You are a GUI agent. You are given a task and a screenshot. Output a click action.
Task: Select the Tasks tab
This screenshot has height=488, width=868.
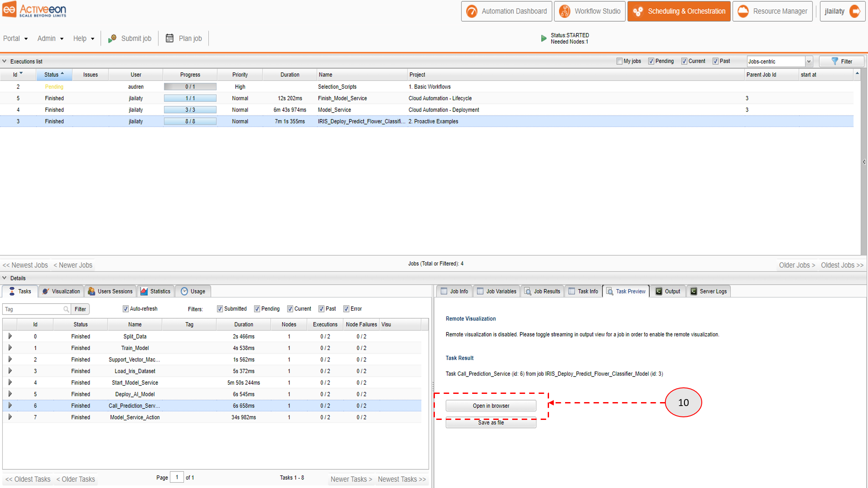point(20,291)
